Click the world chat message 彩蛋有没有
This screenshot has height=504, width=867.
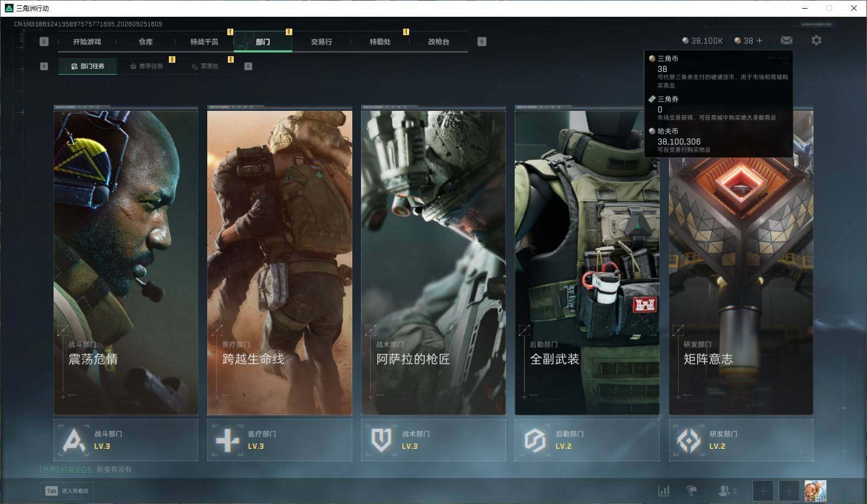pyautogui.click(x=114, y=469)
